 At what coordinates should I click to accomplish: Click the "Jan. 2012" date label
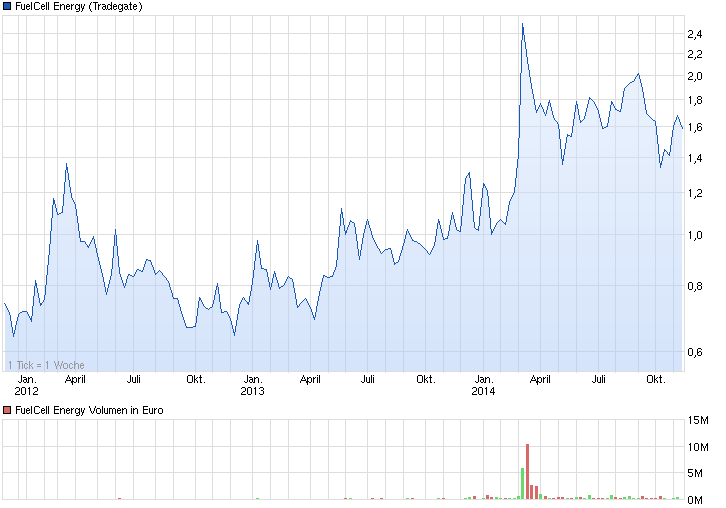tap(26, 385)
